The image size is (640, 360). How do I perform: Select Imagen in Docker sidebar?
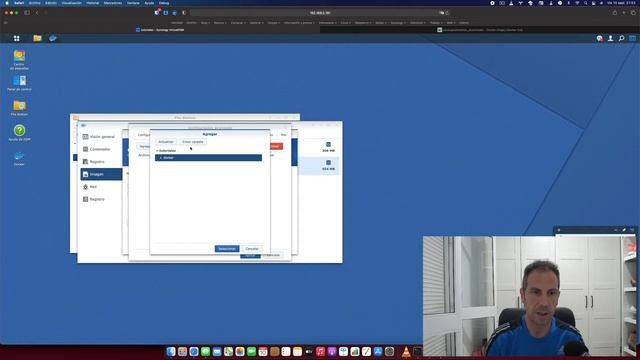tap(101, 174)
